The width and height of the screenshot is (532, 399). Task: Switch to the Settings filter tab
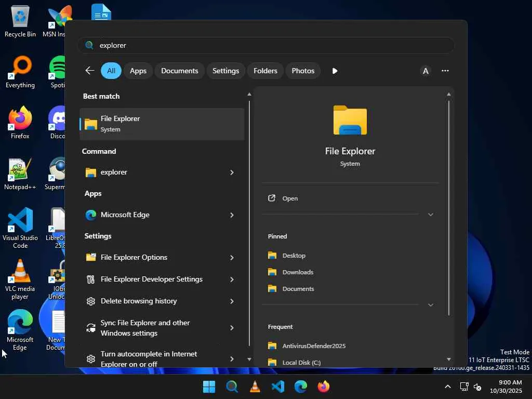[225, 71]
